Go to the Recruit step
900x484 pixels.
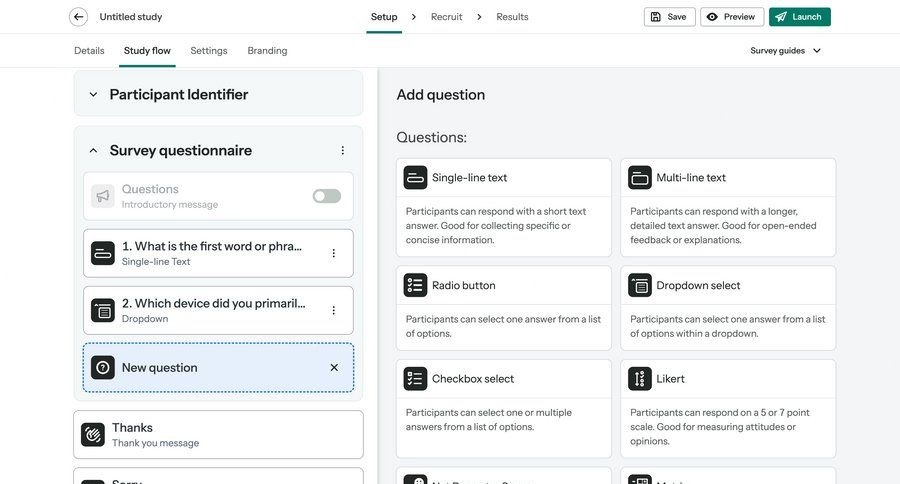447,17
